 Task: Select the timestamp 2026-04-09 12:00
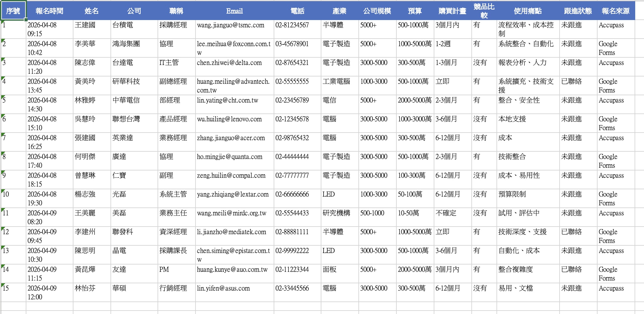point(50,293)
